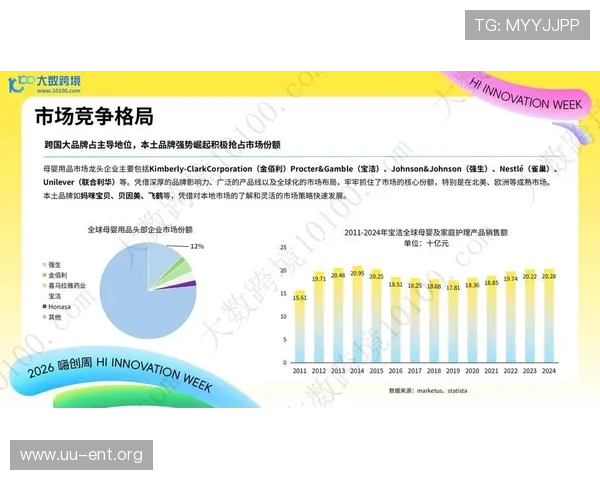Viewport: 600px width, 480px height.
Task: Click the 2022 x-axis year label
Action: click(510, 371)
